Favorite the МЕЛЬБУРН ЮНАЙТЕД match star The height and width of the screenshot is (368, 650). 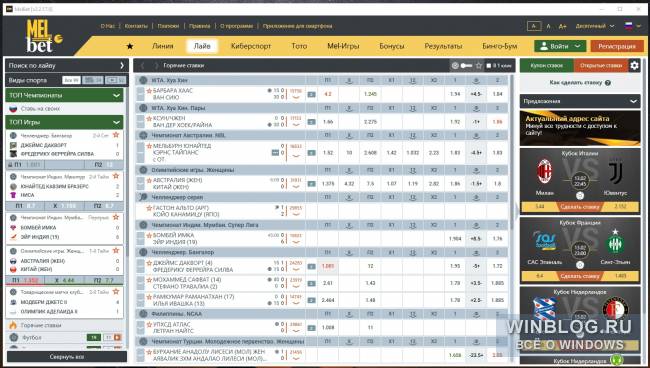click(149, 146)
